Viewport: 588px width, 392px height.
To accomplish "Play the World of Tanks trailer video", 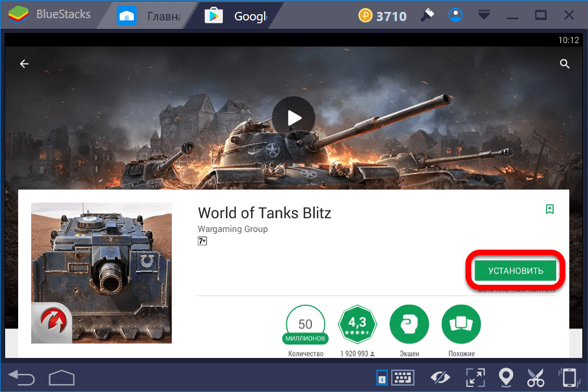I will point(293,118).
